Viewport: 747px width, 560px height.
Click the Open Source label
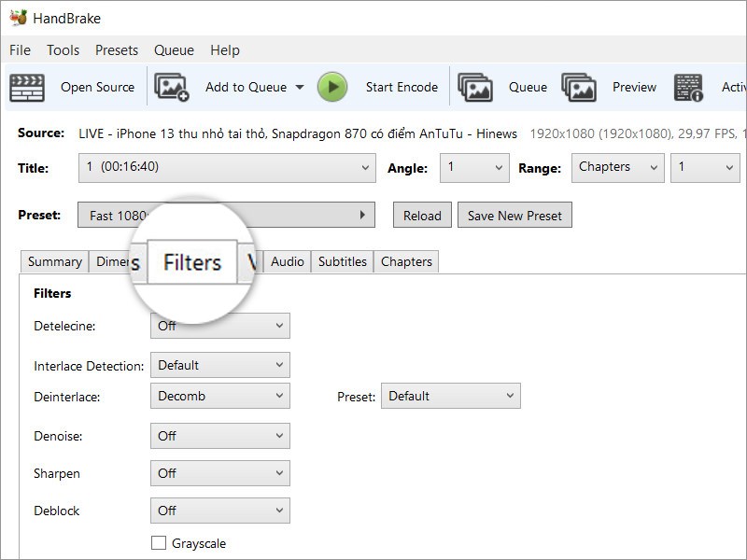coord(98,87)
